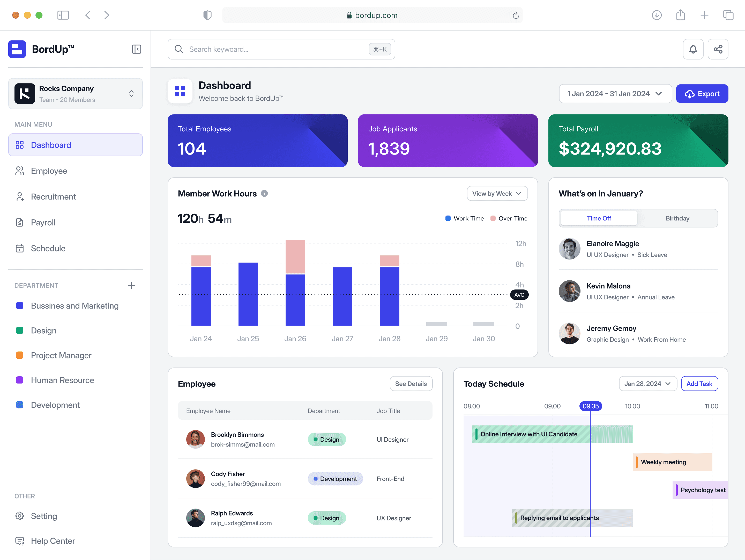The height and width of the screenshot is (560, 745).
Task: Click the Safari downloads icon
Action: pyautogui.click(x=657, y=15)
